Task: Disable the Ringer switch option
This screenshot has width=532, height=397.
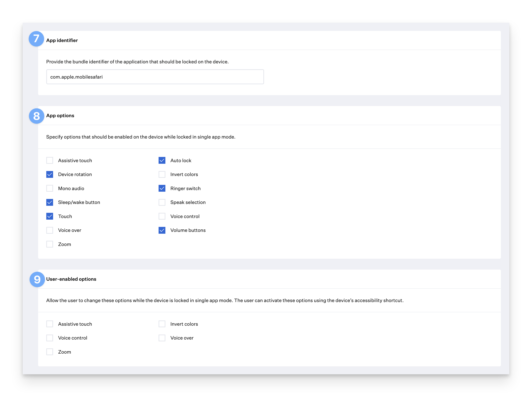Action: [x=162, y=189]
